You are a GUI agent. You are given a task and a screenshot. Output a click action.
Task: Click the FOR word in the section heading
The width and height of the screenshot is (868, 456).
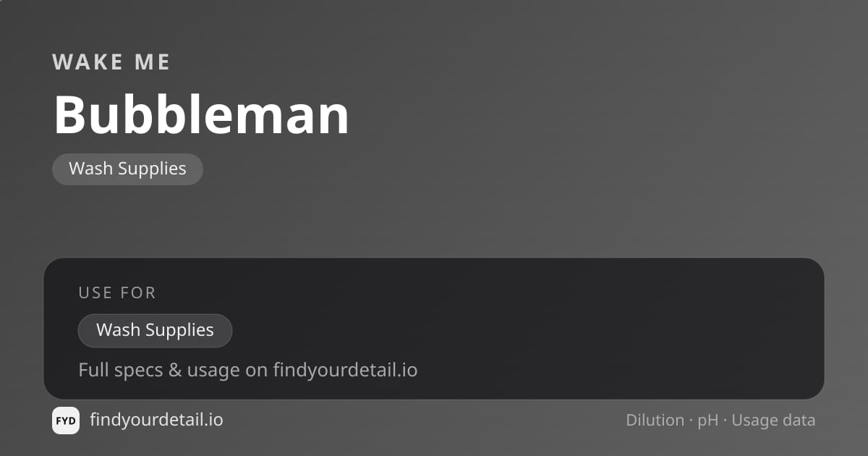coord(139,292)
